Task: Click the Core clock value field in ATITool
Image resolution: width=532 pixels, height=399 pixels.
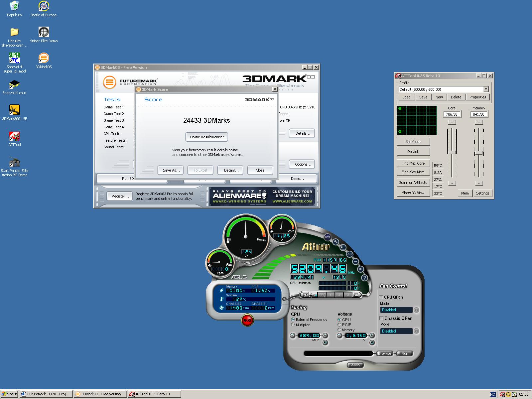Action: click(452, 114)
